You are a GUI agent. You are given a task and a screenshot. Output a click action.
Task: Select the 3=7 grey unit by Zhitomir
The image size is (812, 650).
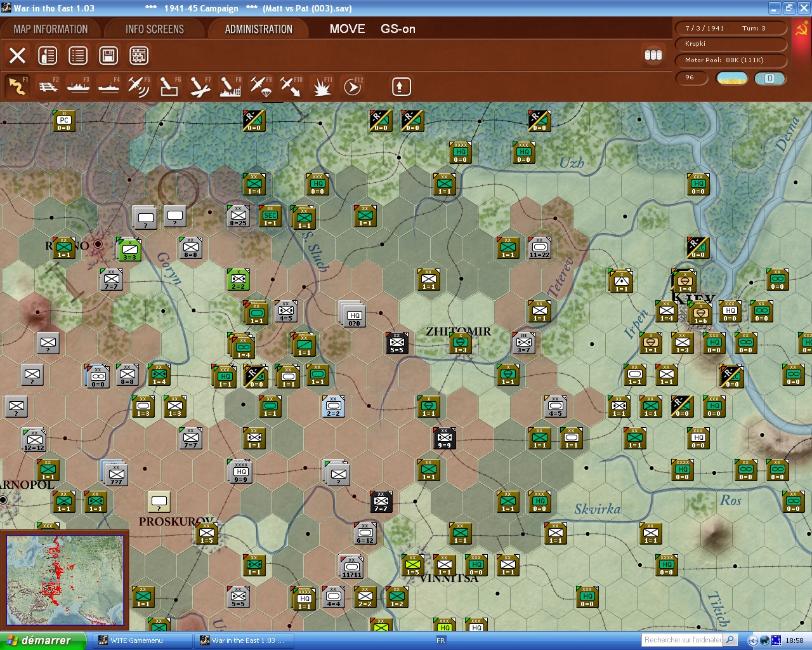point(524,343)
